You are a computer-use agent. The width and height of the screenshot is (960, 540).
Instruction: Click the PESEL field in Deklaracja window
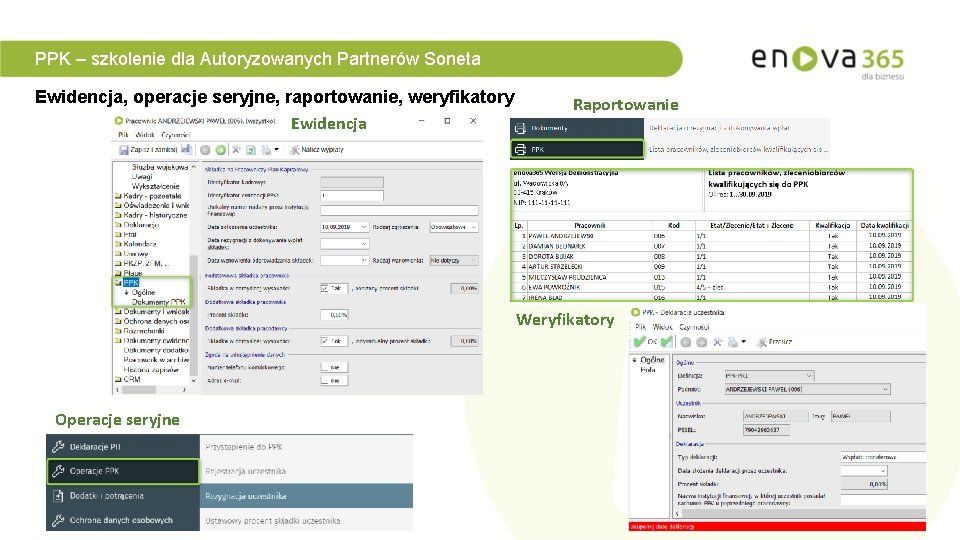[x=766, y=430]
